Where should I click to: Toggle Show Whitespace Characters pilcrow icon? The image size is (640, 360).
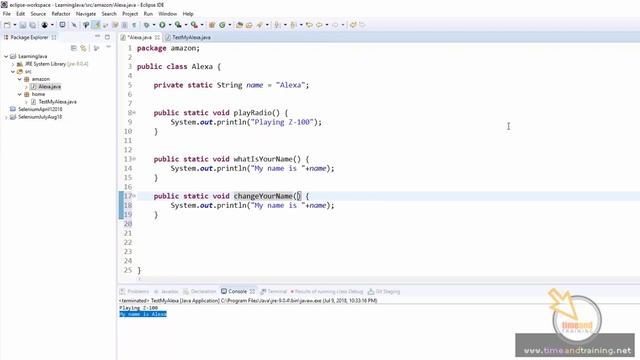[134, 25]
